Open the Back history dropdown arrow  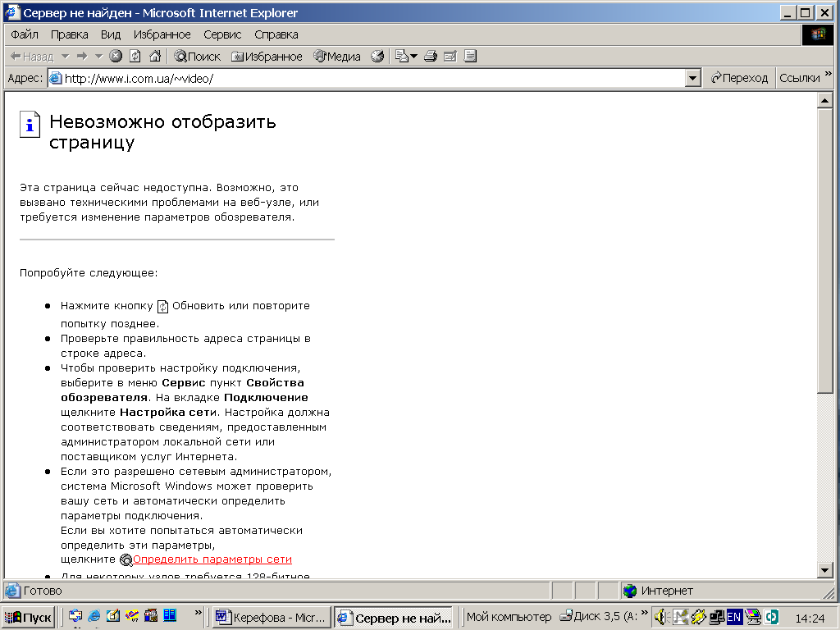pyautogui.click(x=66, y=57)
